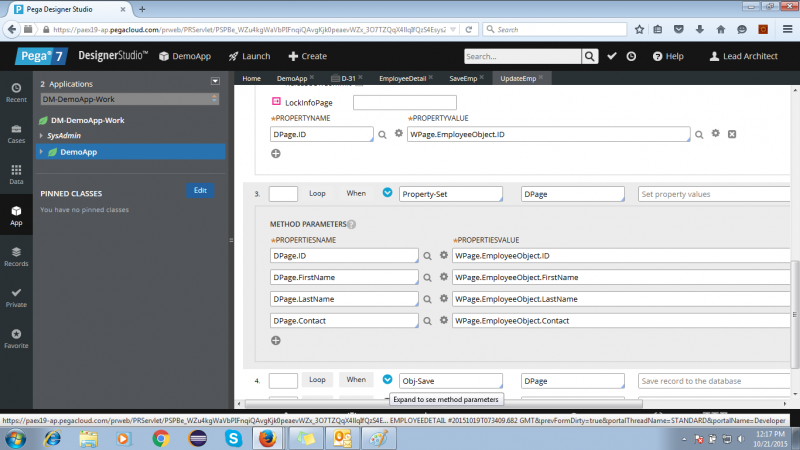Click the Designer Studio search box
This screenshot has height=450, width=800.
click(522, 56)
